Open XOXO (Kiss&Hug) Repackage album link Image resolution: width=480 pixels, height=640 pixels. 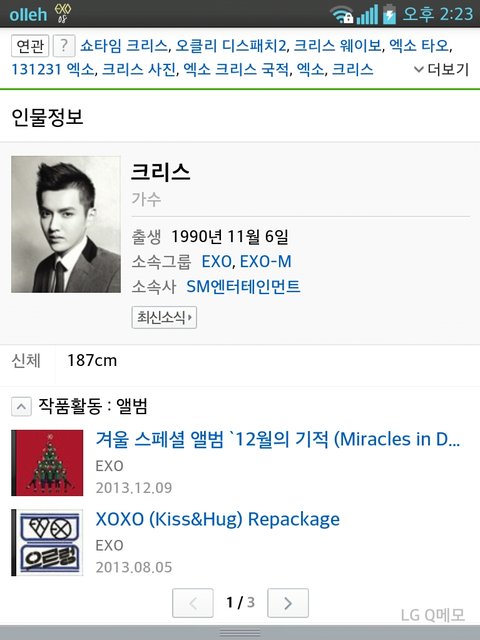[x=218, y=519]
